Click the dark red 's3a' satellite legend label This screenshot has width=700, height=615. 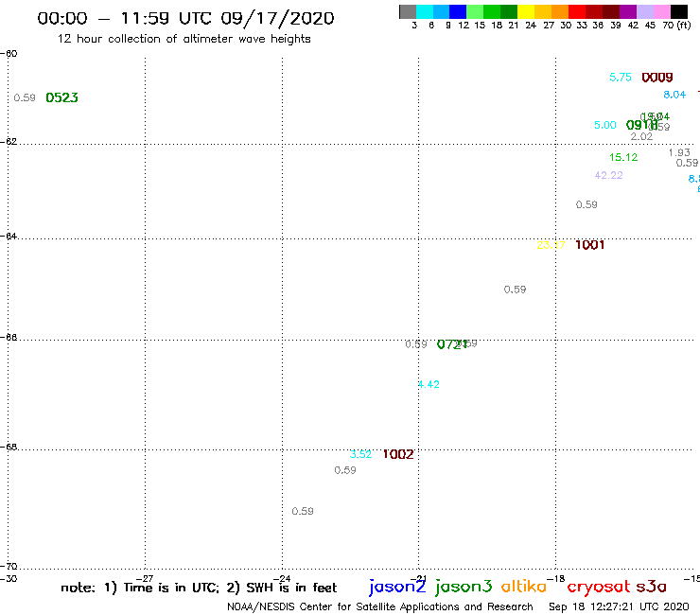(651, 587)
